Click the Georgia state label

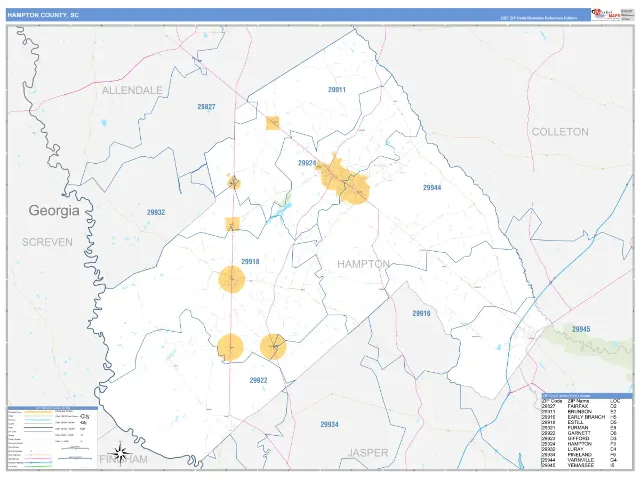click(54, 211)
